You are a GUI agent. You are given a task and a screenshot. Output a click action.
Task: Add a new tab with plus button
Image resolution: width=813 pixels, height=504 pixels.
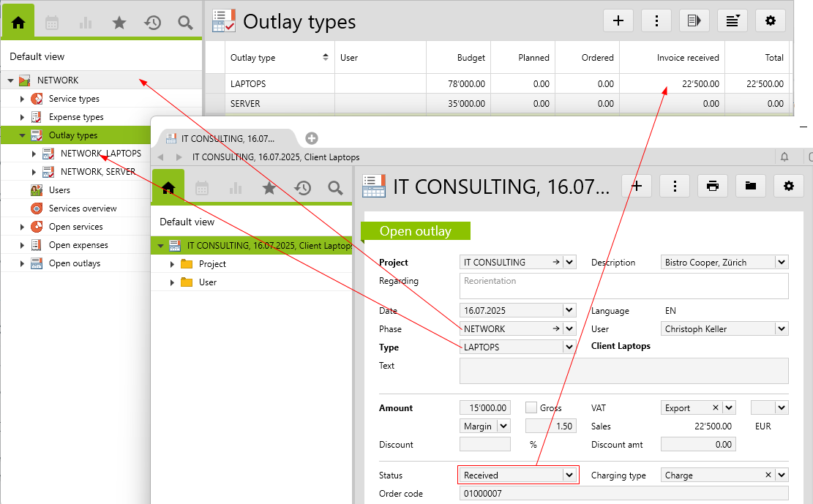click(311, 138)
